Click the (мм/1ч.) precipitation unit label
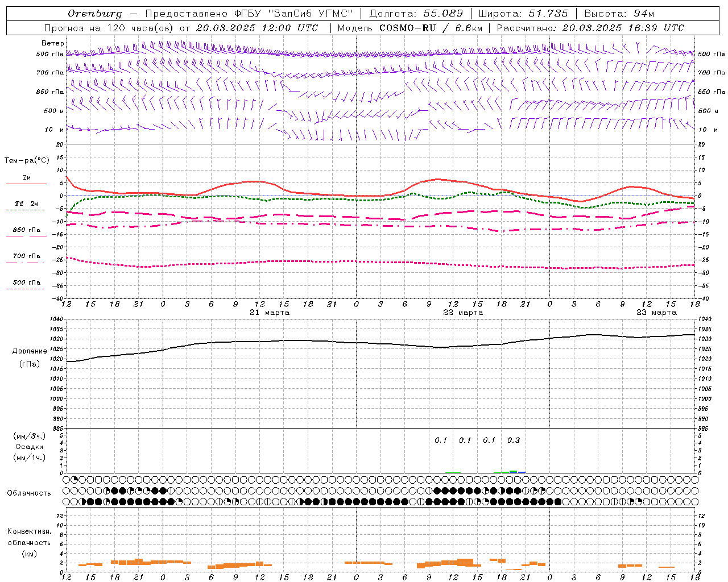The width and height of the screenshot is (728, 582). [30, 458]
